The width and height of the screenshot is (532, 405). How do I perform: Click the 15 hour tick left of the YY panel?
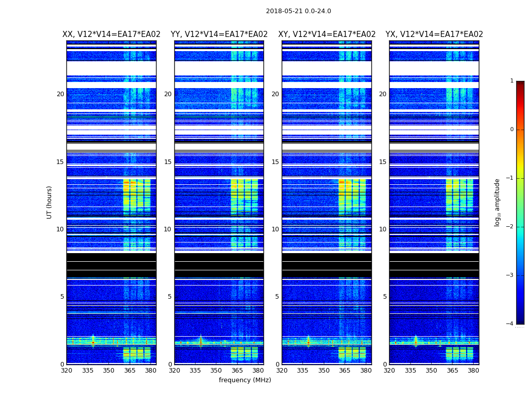pyautogui.click(x=167, y=162)
